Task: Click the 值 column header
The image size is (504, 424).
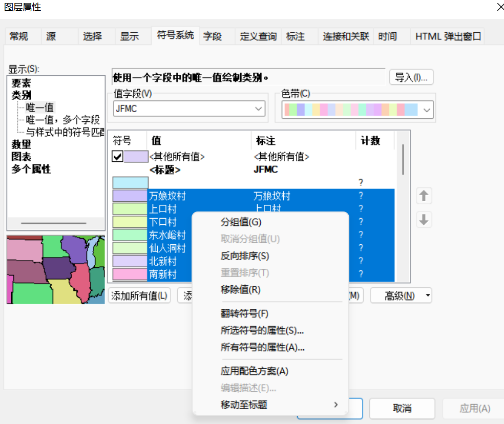Action: pos(199,140)
